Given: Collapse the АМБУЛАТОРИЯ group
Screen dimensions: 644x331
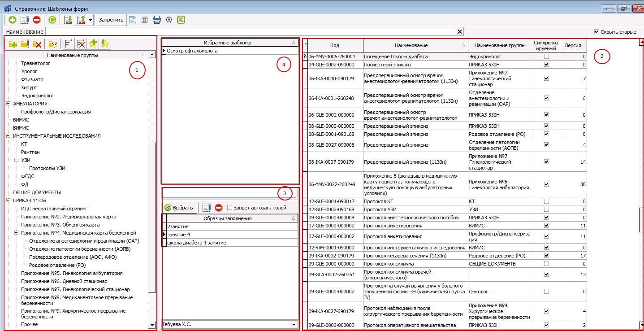Looking at the screenshot, I should (9, 104).
